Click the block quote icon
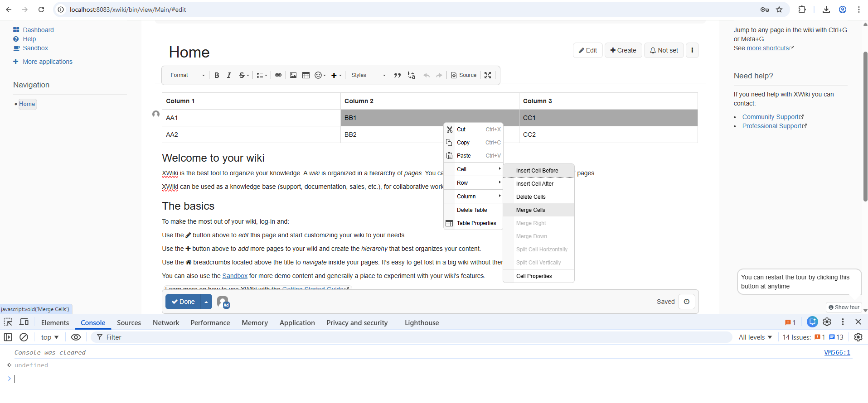Screen dimensions: 868x403 398,75
